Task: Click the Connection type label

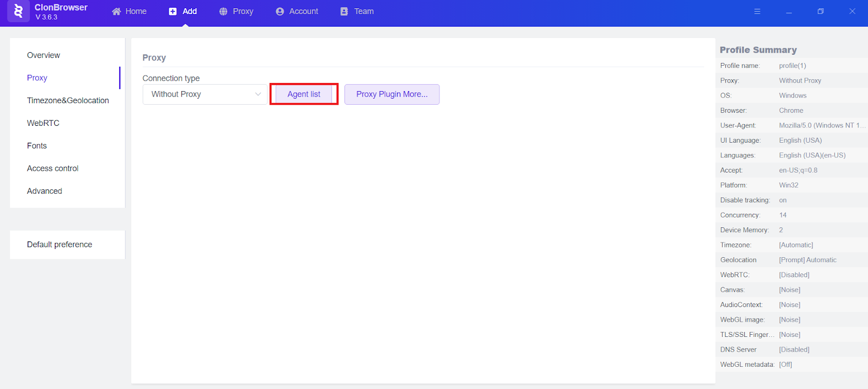Action: (171, 79)
